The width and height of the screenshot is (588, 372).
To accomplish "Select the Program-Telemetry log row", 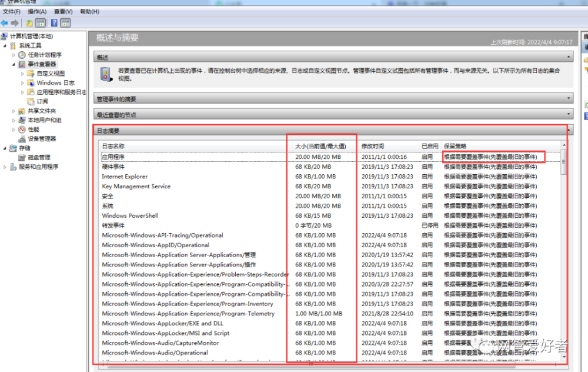I will [330, 314].
